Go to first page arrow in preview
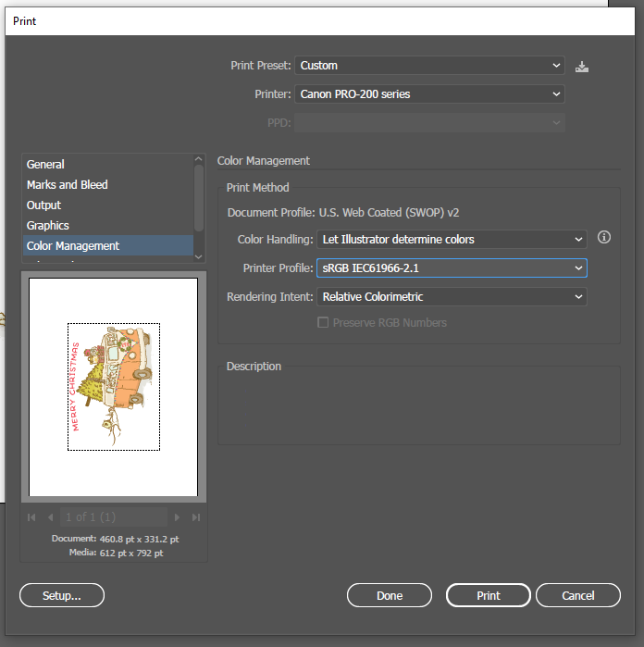Image resolution: width=644 pixels, height=647 pixels. click(x=31, y=517)
